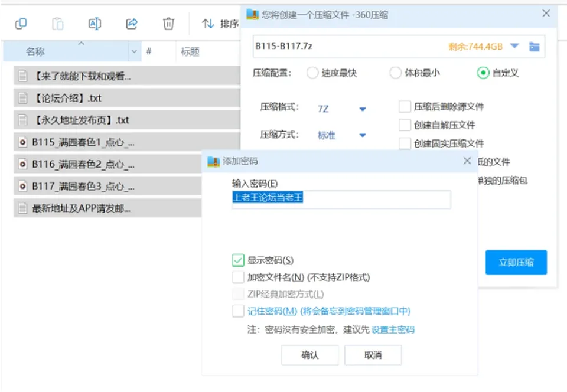This screenshot has width=567, height=392.
Task: Open the save path dropdown arrow next to 剩余:744.4GB
Action: tap(514, 46)
